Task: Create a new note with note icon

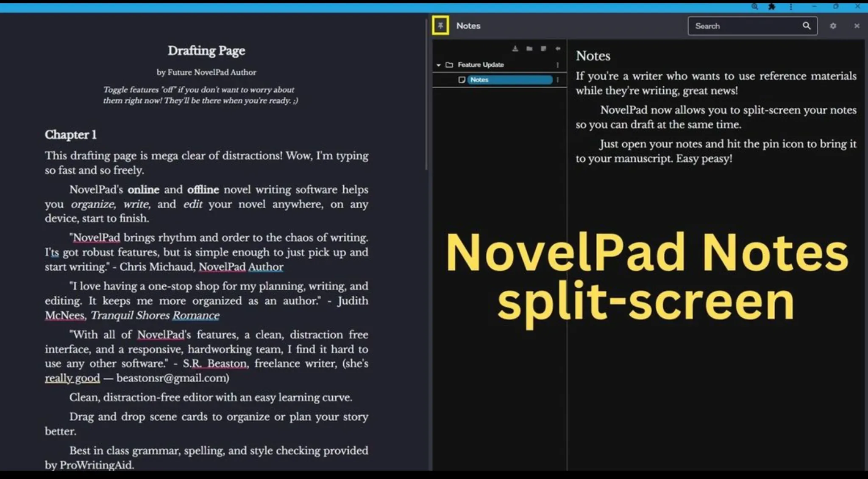Action: 543,49
